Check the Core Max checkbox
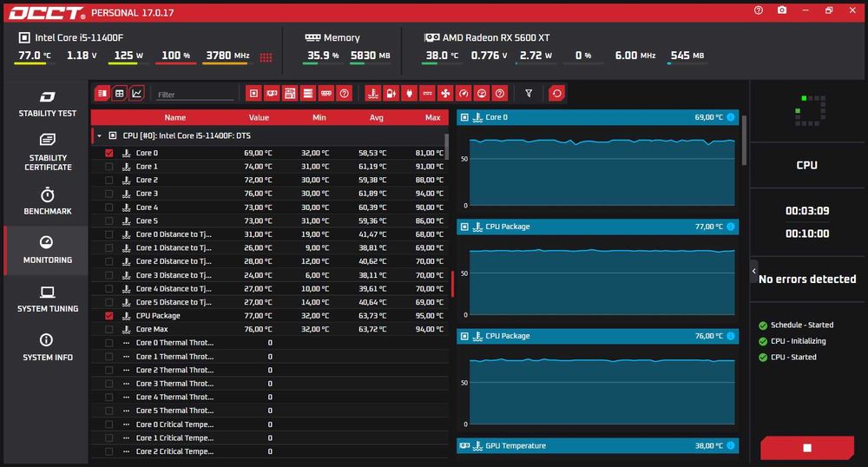This screenshot has width=868, height=467. pos(109,329)
